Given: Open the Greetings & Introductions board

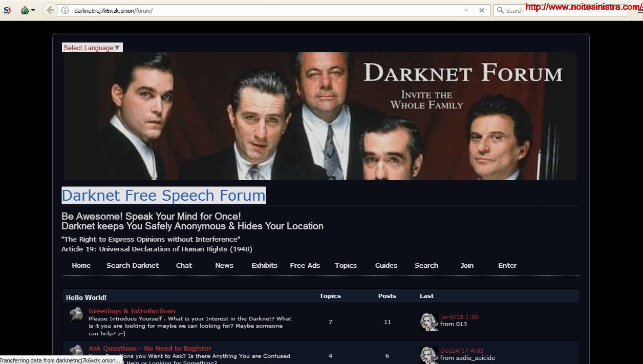Looking at the screenshot, I should (x=132, y=311).
